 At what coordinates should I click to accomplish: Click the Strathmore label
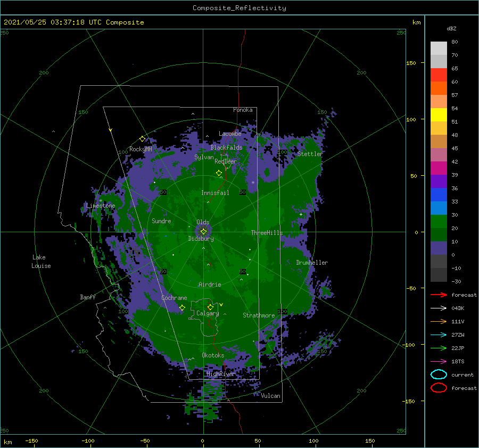pyautogui.click(x=259, y=315)
